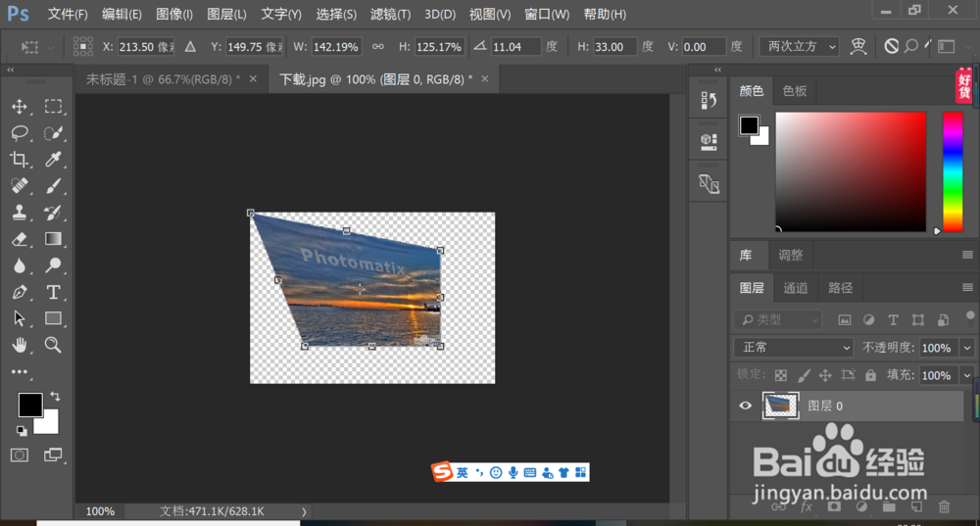Select the Eraser tool

coord(20,239)
